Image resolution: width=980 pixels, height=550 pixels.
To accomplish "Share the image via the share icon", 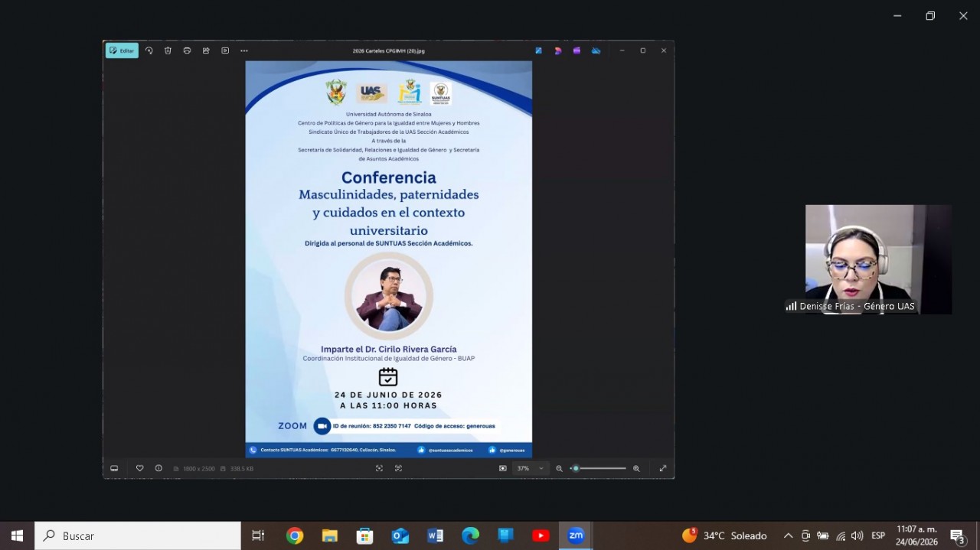I will [206, 50].
